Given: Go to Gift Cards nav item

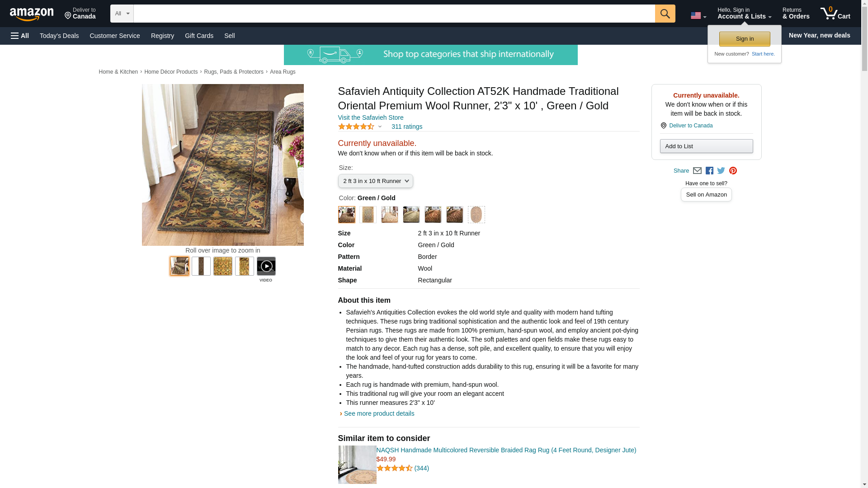Looking at the screenshot, I should (x=199, y=36).
